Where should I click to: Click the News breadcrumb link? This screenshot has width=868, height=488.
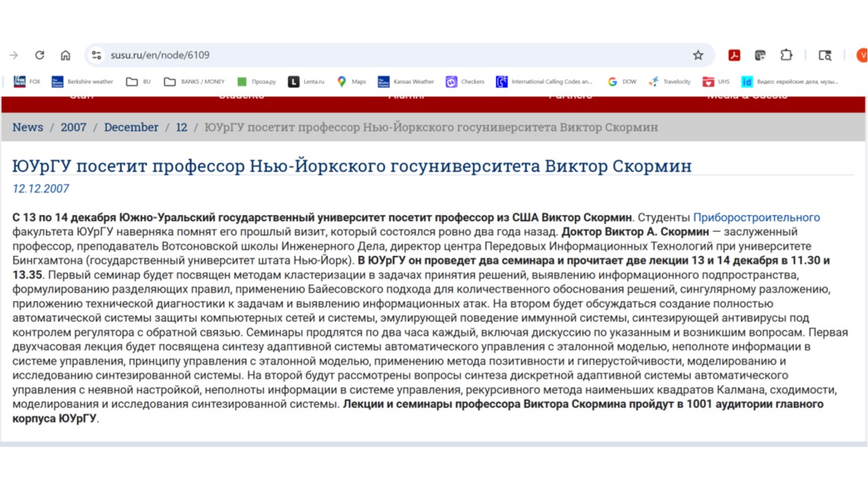coord(28,127)
